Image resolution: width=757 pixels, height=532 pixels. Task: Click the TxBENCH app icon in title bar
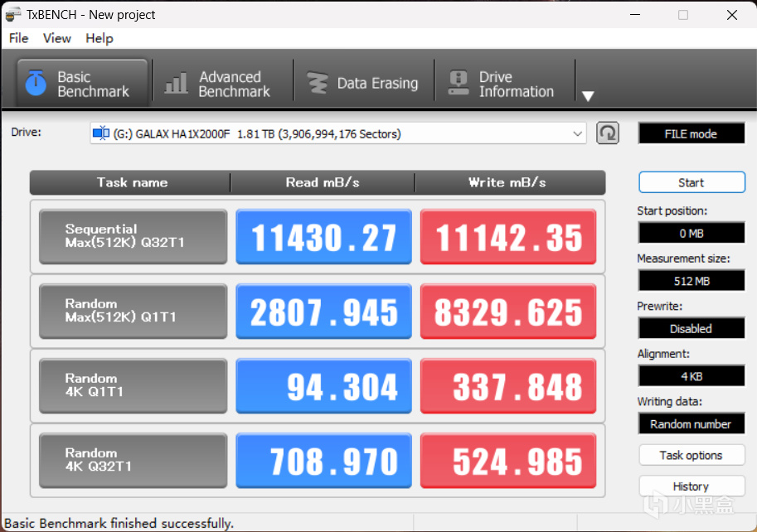13,14
